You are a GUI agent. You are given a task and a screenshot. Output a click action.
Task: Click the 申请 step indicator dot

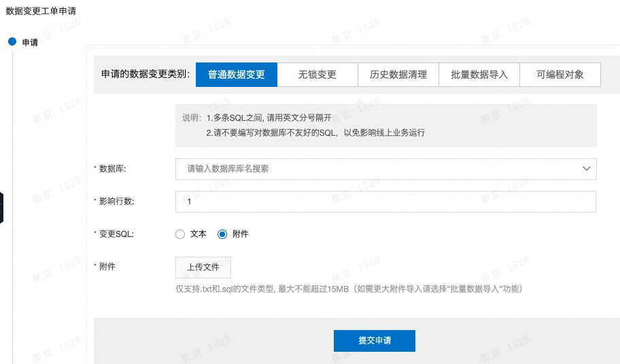pos(12,41)
